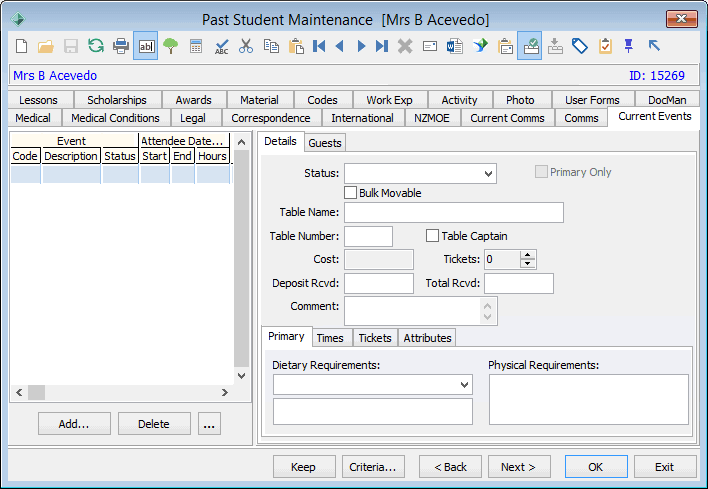Open the Times sub-tab
The image size is (708, 489).
click(x=330, y=338)
